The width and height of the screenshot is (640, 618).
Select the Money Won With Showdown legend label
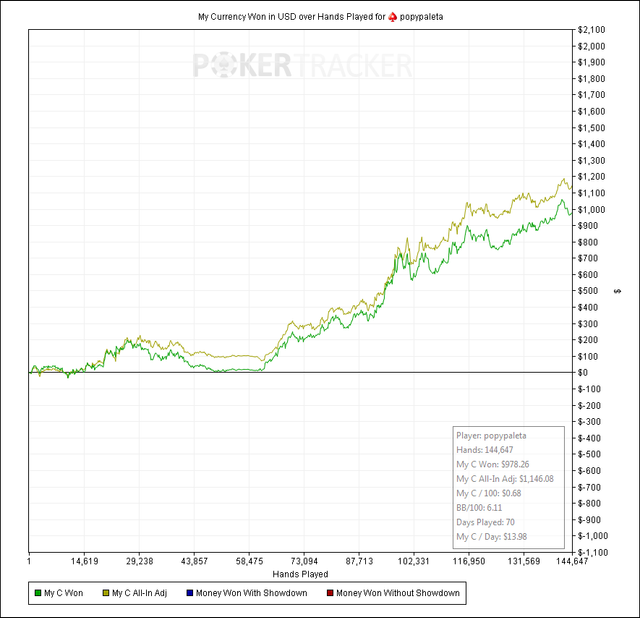pyautogui.click(x=251, y=593)
